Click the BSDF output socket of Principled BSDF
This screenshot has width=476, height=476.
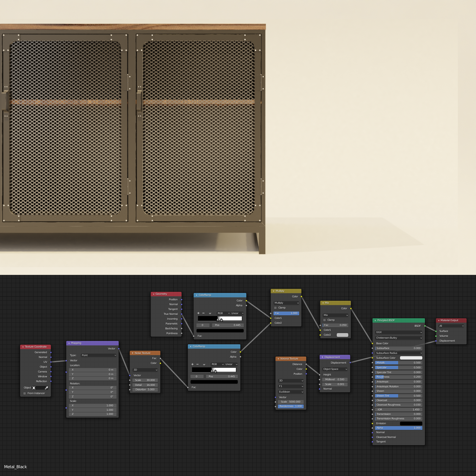[425, 326]
